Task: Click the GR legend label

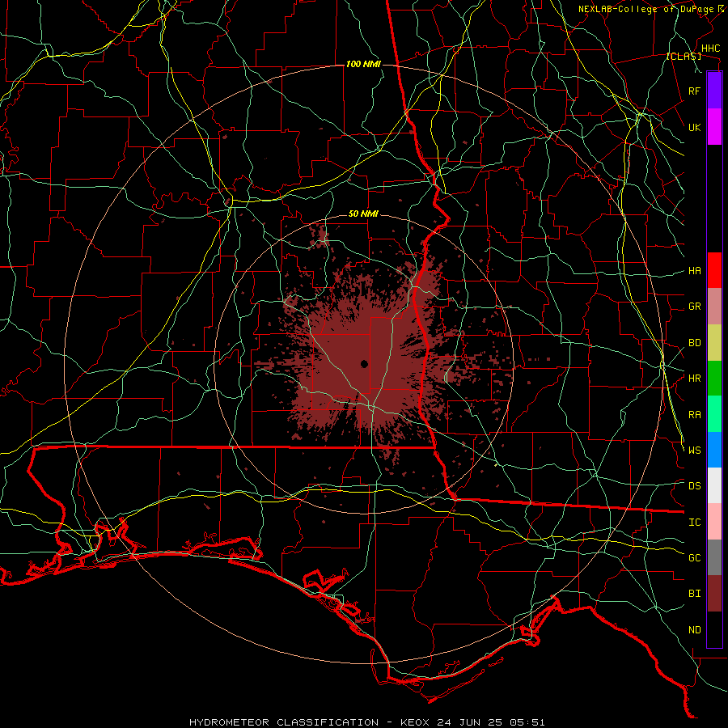Action: pos(694,307)
